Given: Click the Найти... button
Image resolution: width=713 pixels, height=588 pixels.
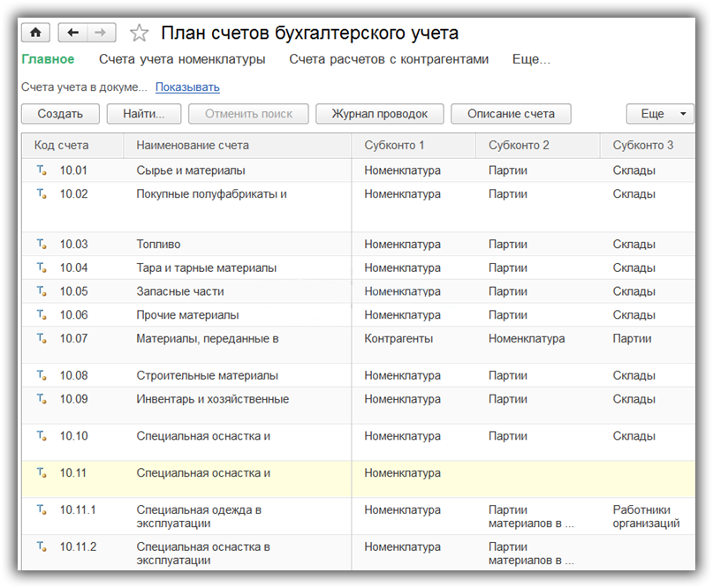Looking at the screenshot, I should (144, 114).
